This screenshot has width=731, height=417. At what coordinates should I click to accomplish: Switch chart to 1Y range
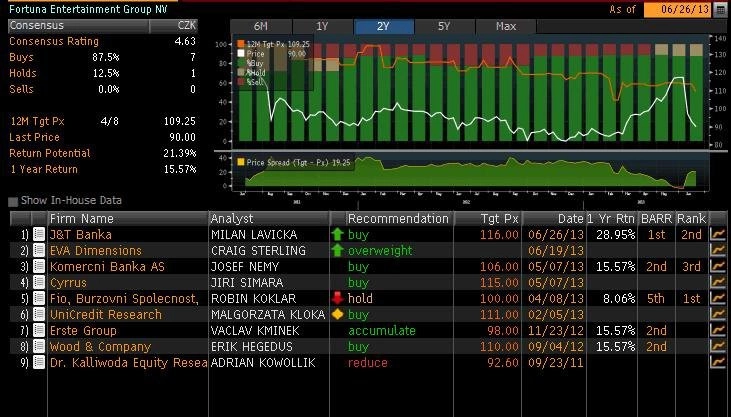[x=323, y=27]
